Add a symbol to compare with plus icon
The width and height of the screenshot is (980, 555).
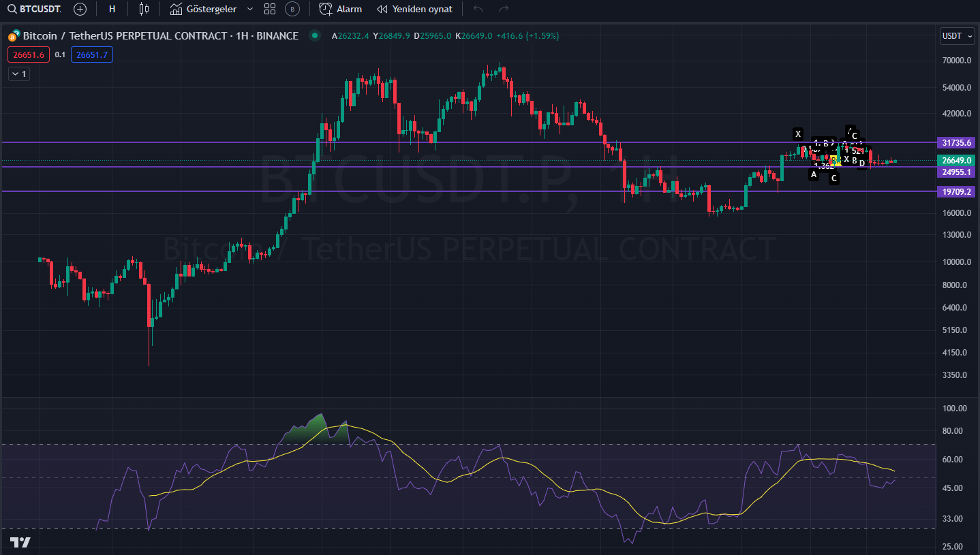(x=80, y=9)
